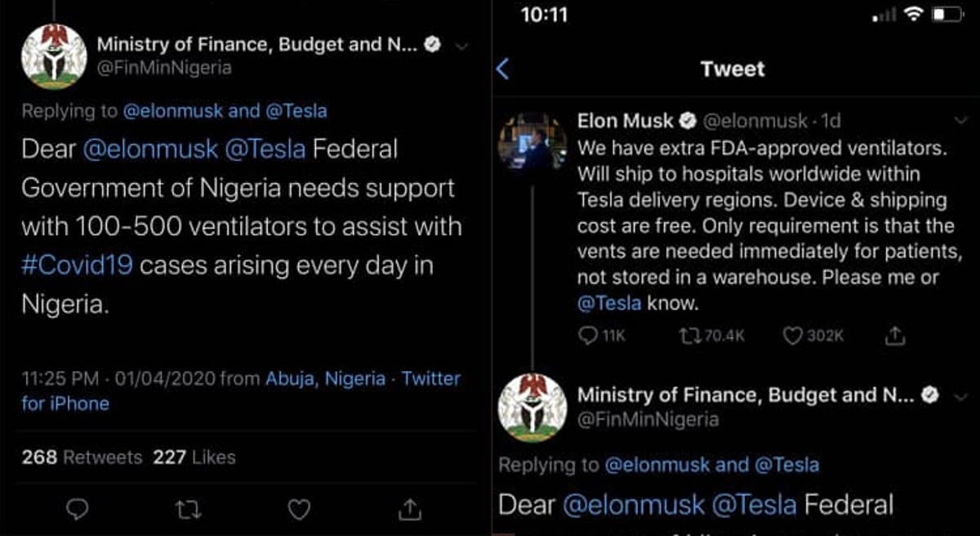This screenshot has height=536, width=980.
Task: Open the share icon on Elon Musk's tweet
Action: (x=894, y=335)
